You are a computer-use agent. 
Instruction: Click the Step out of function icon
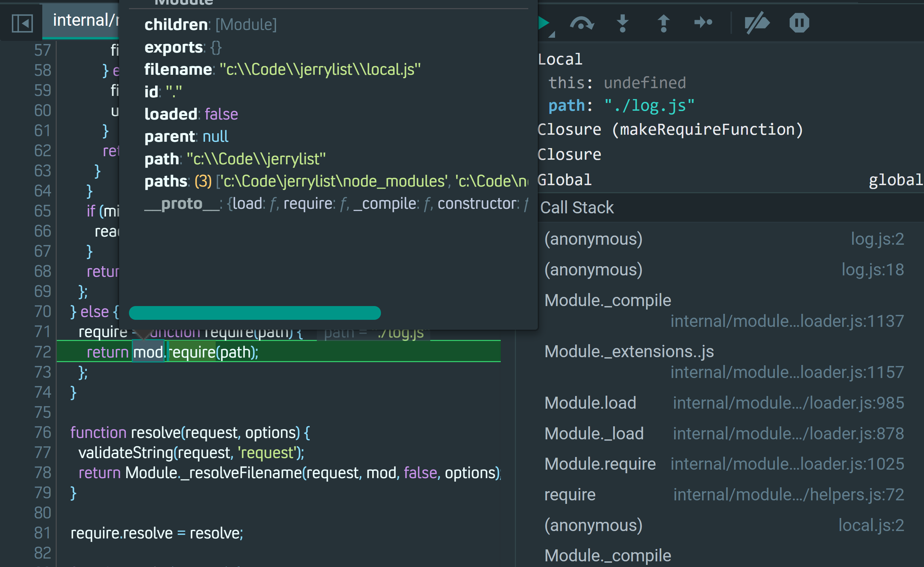click(x=663, y=23)
